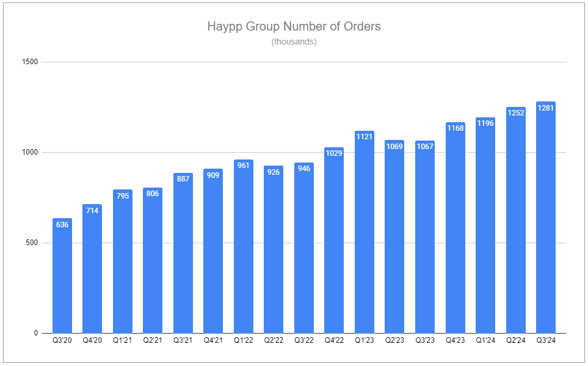Click the x-axis label Q3'24
Screen dimensions: 588x366
(x=546, y=340)
